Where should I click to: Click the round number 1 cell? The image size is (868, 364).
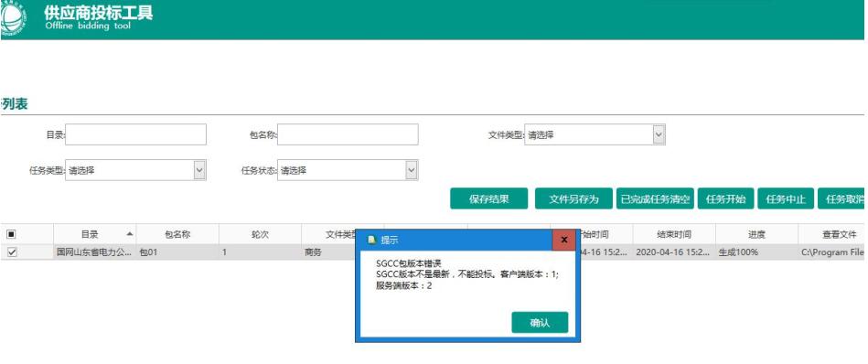(260, 252)
